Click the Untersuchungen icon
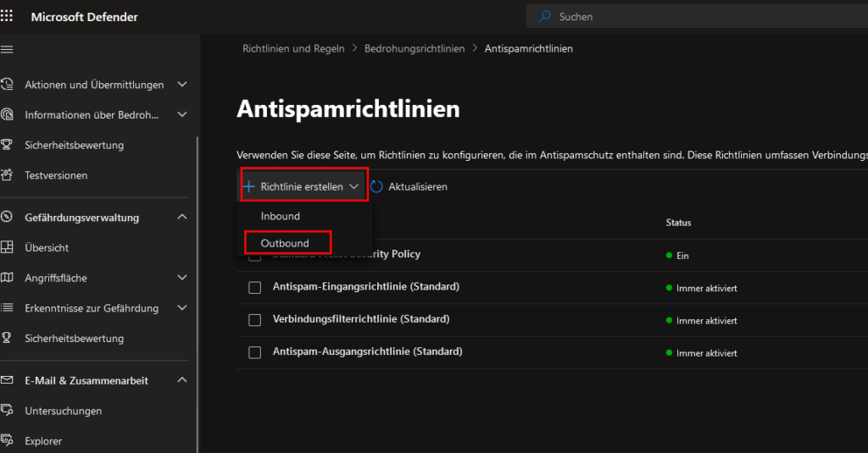The width and height of the screenshot is (868, 453). click(x=7, y=411)
